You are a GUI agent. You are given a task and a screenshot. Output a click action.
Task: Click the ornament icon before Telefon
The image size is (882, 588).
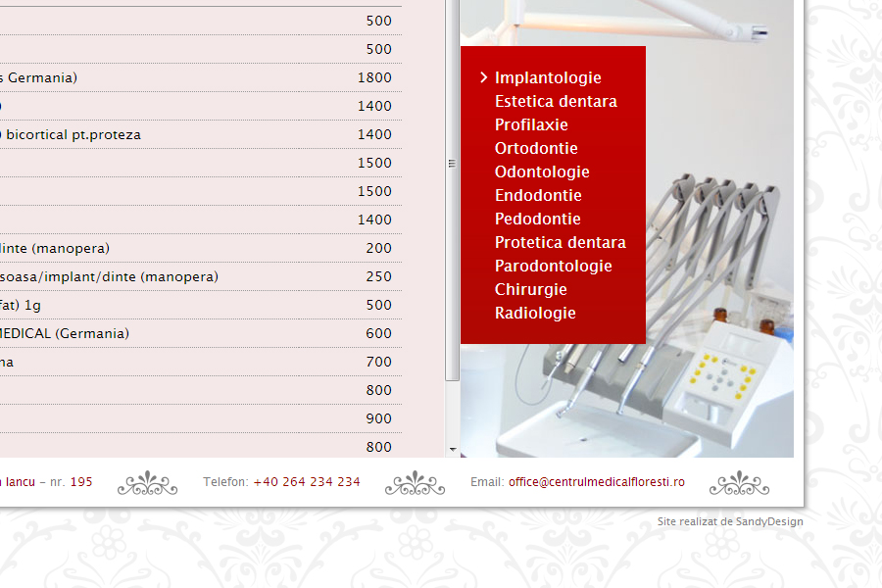coord(148,482)
